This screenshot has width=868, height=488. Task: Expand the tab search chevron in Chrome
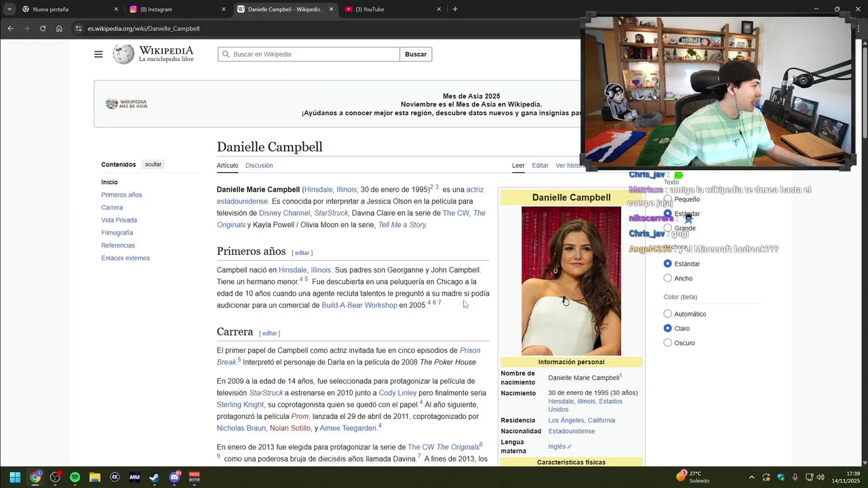click(x=9, y=9)
